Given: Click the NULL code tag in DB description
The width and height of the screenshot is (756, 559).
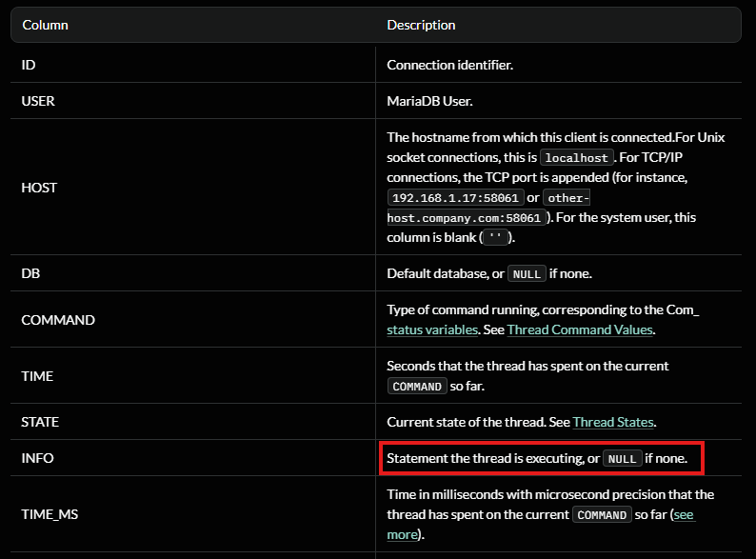Looking at the screenshot, I should (x=527, y=274).
